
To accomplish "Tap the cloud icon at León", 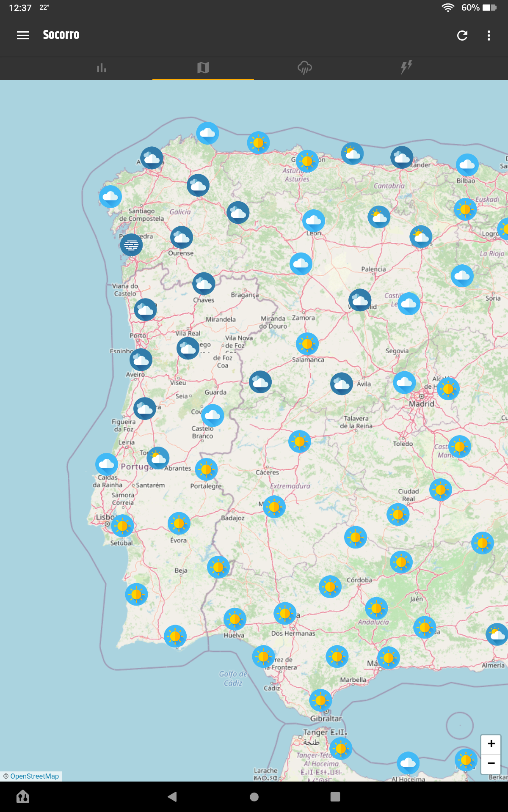I will tap(314, 220).
